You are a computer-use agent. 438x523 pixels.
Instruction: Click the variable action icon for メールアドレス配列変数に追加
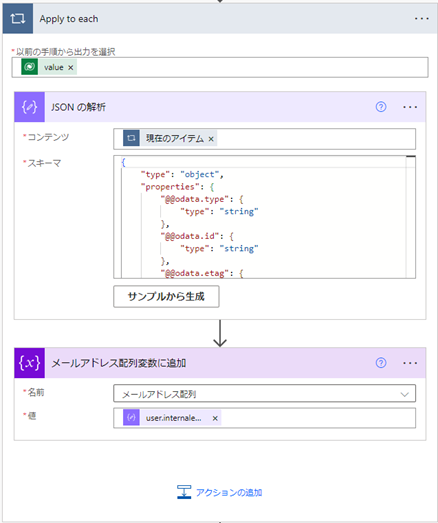click(29, 363)
